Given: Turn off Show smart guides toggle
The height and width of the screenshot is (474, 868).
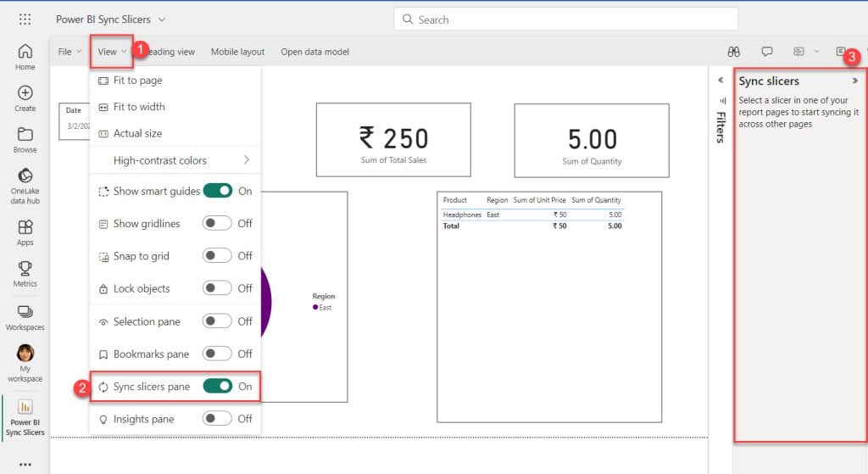Looking at the screenshot, I should click(x=218, y=191).
